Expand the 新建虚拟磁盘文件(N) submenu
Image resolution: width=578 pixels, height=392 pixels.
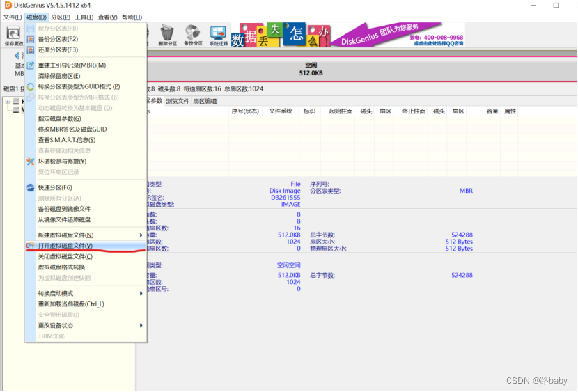click(86, 235)
